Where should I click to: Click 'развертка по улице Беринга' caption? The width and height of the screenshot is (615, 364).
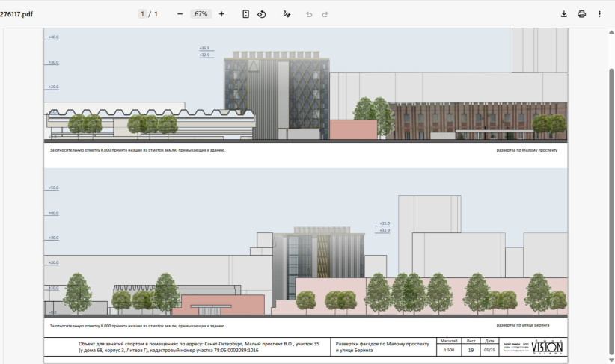point(523,325)
